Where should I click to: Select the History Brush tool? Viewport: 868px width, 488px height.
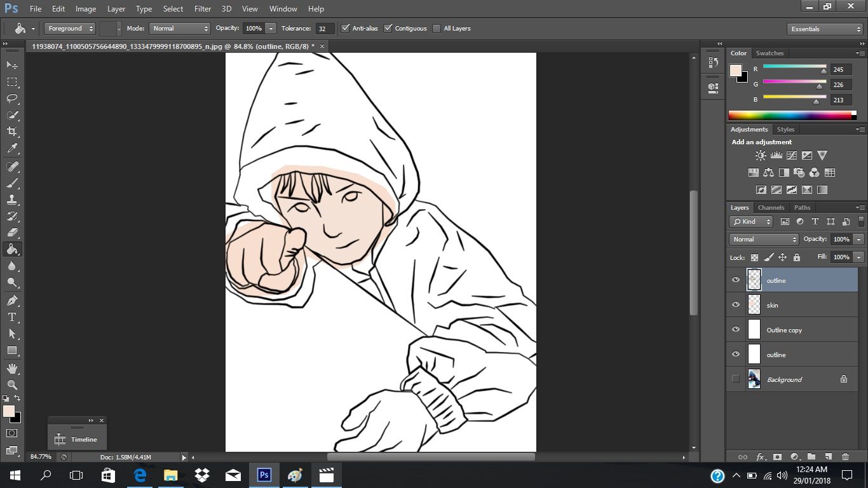(x=12, y=216)
